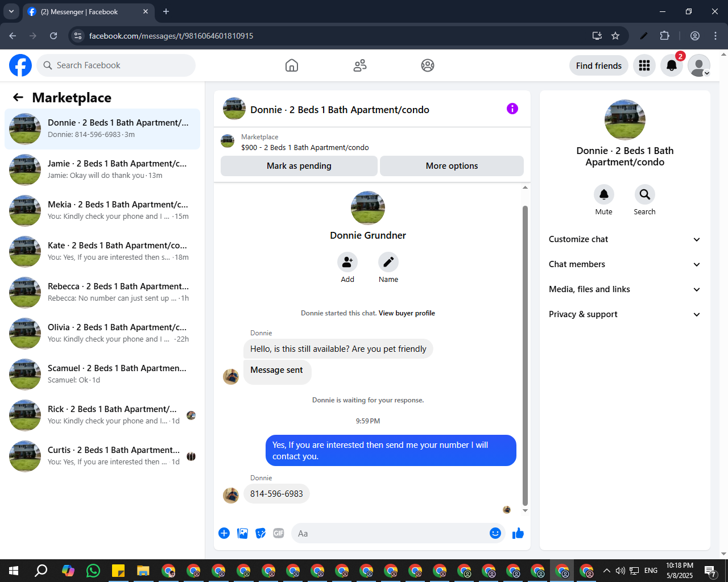Screen dimensions: 728x582
Task: Click Find friends button
Action: (599, 65)
